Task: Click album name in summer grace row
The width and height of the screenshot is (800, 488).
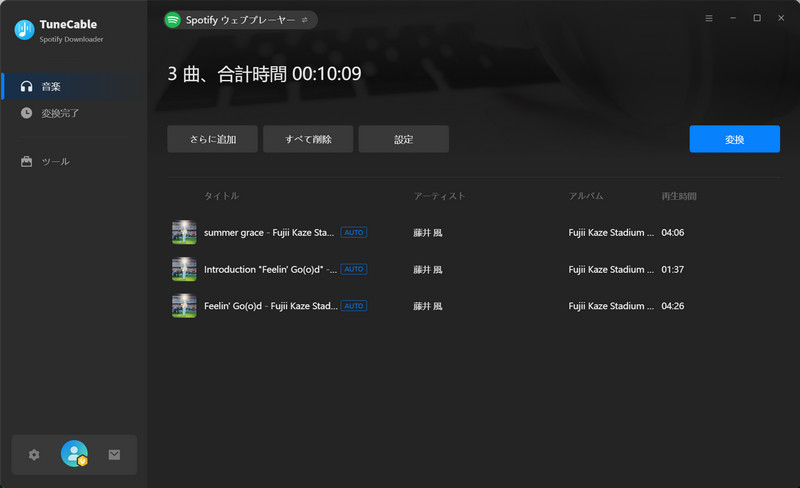Action: (x=611, y=233)
